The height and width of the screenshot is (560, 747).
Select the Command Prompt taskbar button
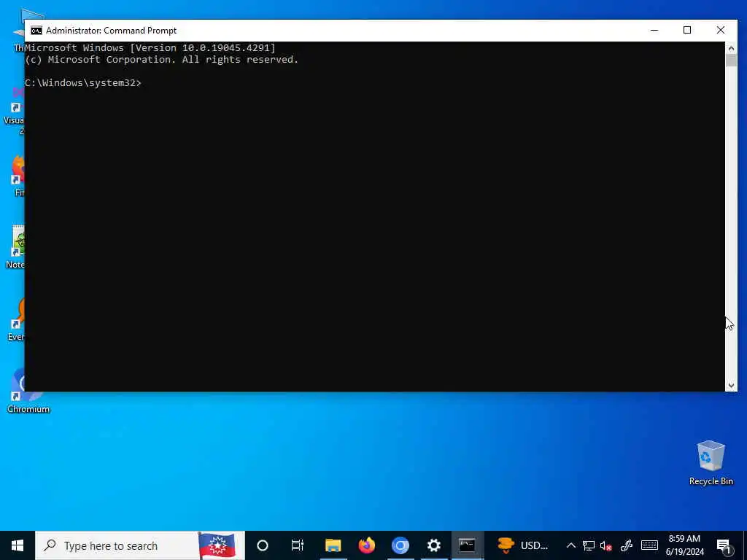click(x=467, y=545)
